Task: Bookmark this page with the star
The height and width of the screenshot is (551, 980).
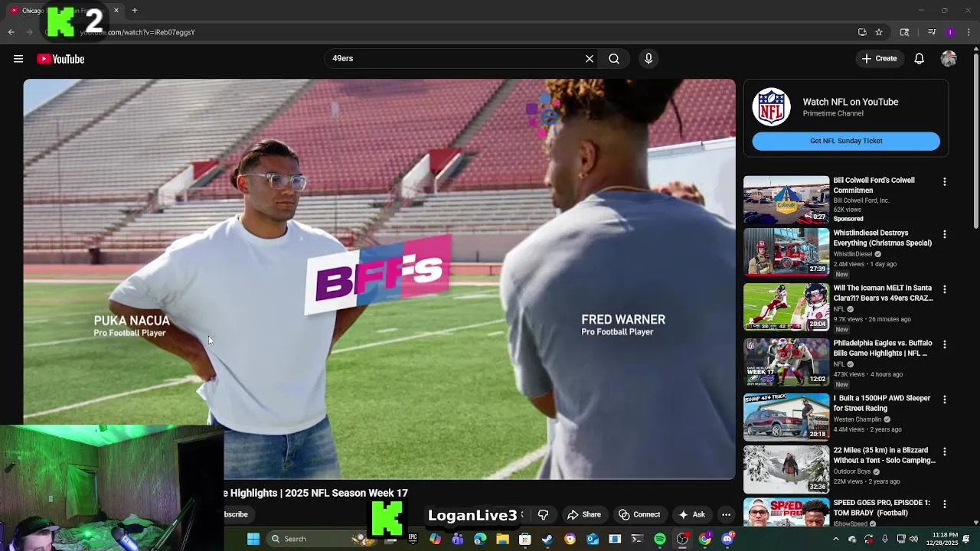Action: (879, 32)
